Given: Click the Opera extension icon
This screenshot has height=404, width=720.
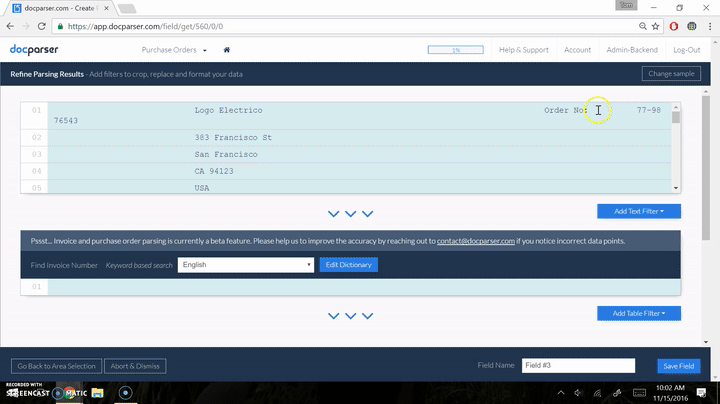Looking at the screenshot, I should (x=673, y=27).
